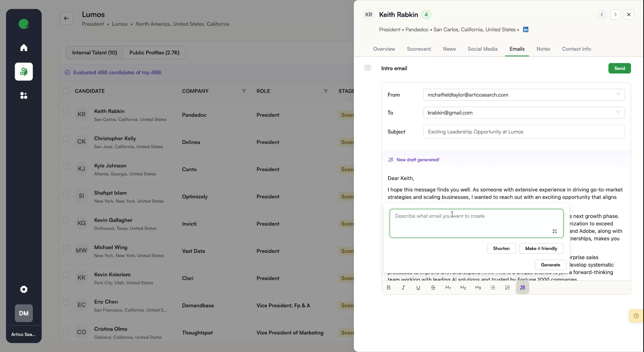
Task: Check Eric Chen's row checkbox
Action: click(66, 302)
